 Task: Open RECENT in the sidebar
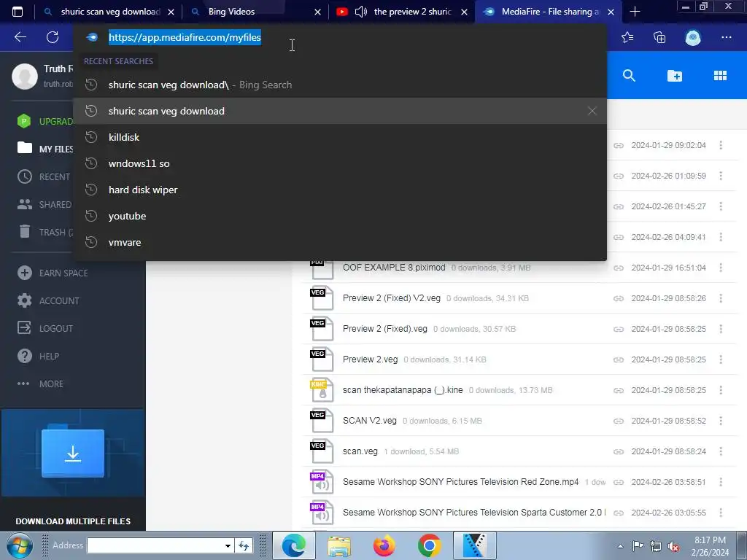pos(44,176)
